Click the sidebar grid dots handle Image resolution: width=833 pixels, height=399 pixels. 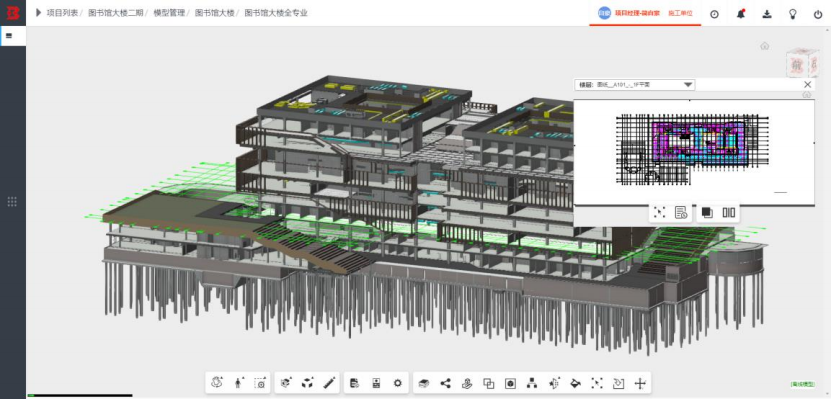12,202
